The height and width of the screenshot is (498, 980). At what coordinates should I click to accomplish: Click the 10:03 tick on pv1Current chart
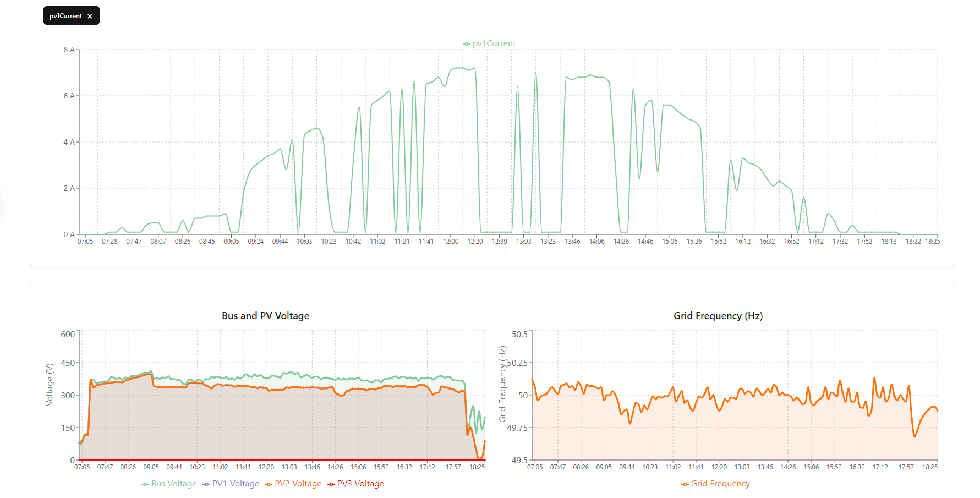(304, 242)
